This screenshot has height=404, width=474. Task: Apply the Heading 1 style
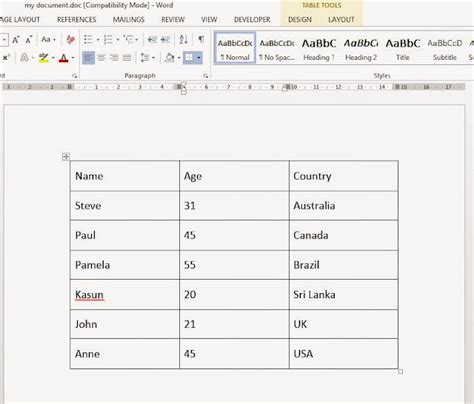tap(319, 48)
